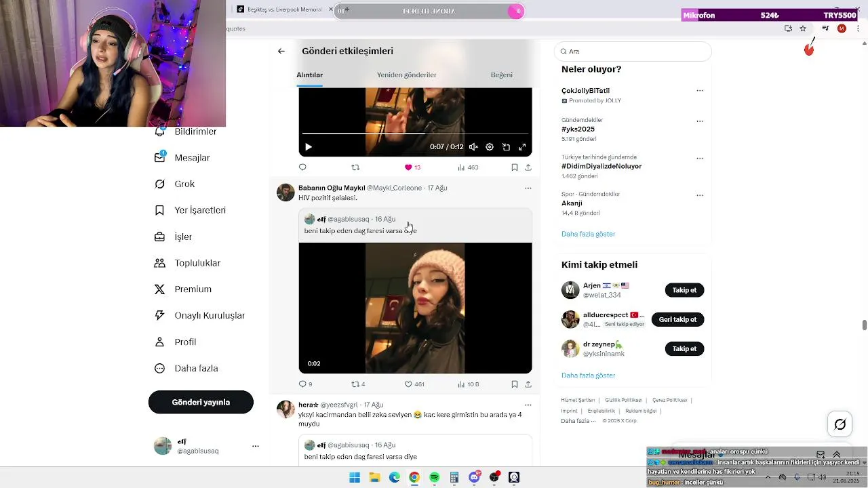Show more trends under Neler oluyor

(x=588, y=234)
